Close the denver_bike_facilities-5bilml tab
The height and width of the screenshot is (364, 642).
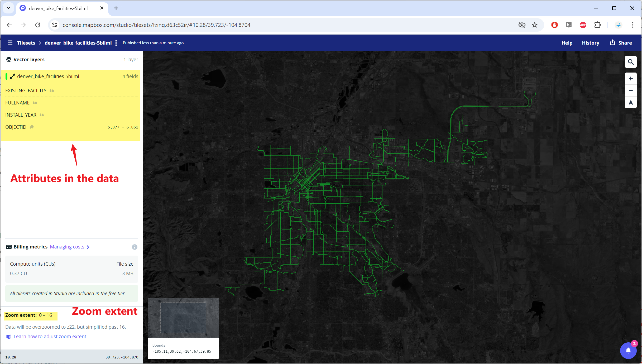click(x=102, y=8)
